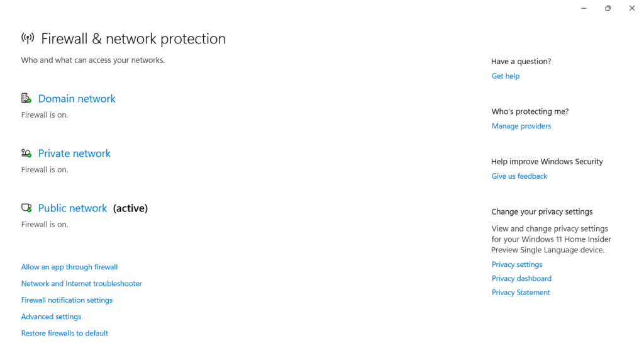
Task: Open Manage providers link
Action: click(x=521, y=126)
